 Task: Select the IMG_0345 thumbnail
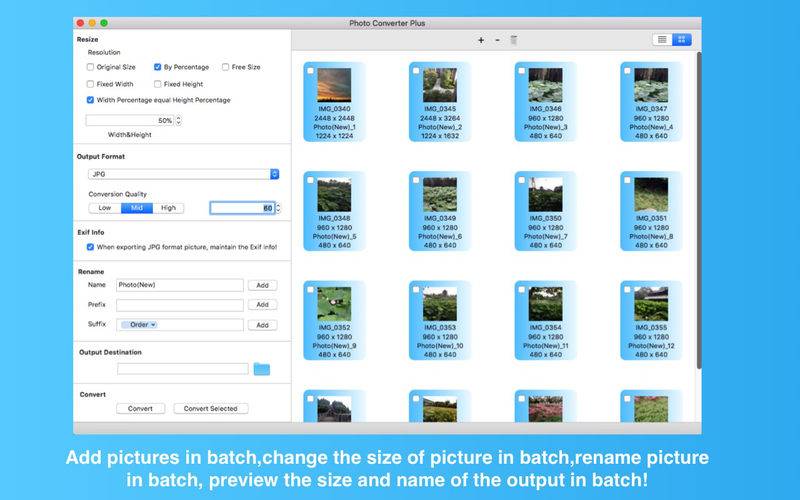click(440, 85)
